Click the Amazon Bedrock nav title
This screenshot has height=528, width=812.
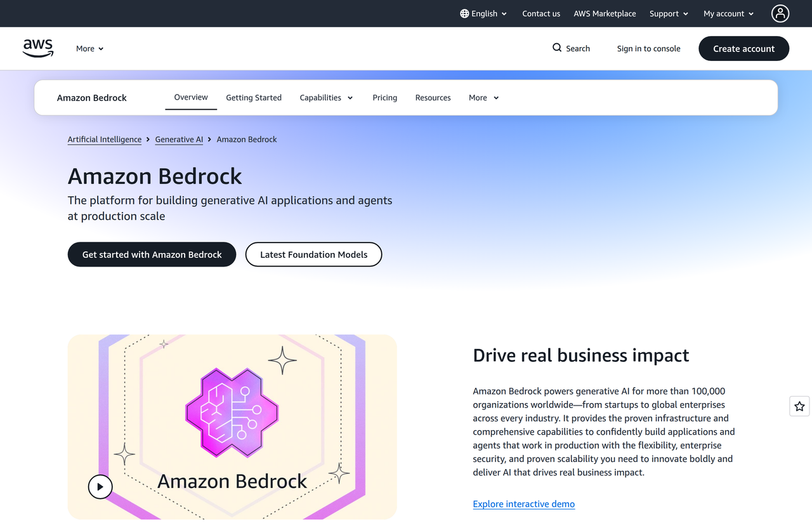click(x=92, y=98)
